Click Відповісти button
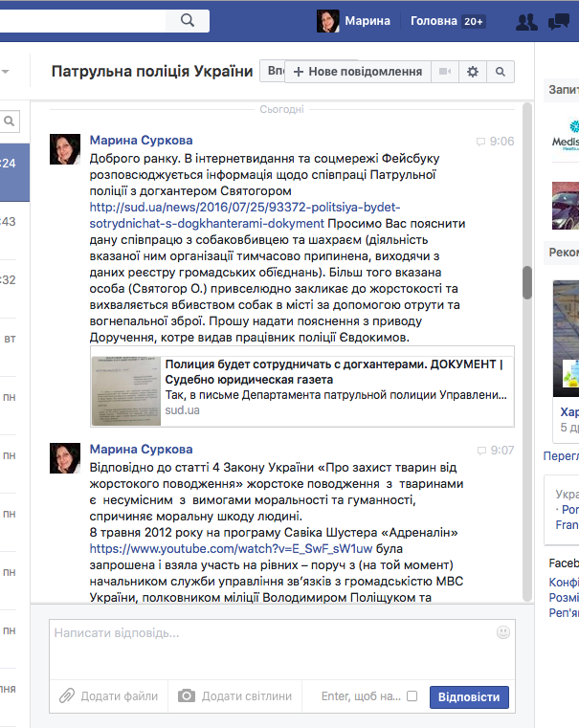 469,696
